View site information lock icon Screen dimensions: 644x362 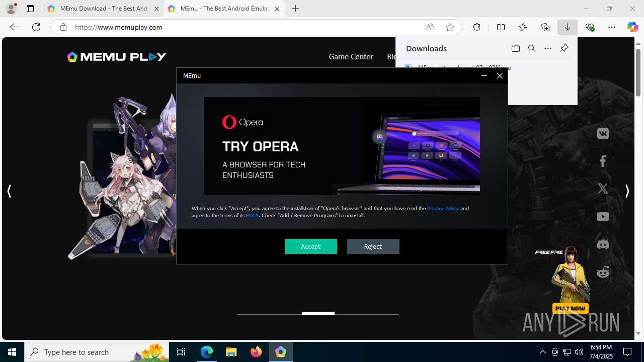(63, 27)
